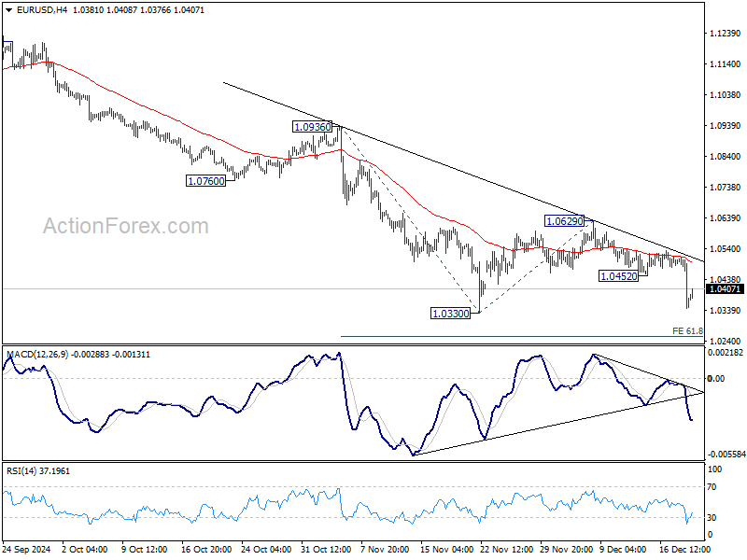
Task: Click the 1.10380 price axis value
Action: click(726, 95)
